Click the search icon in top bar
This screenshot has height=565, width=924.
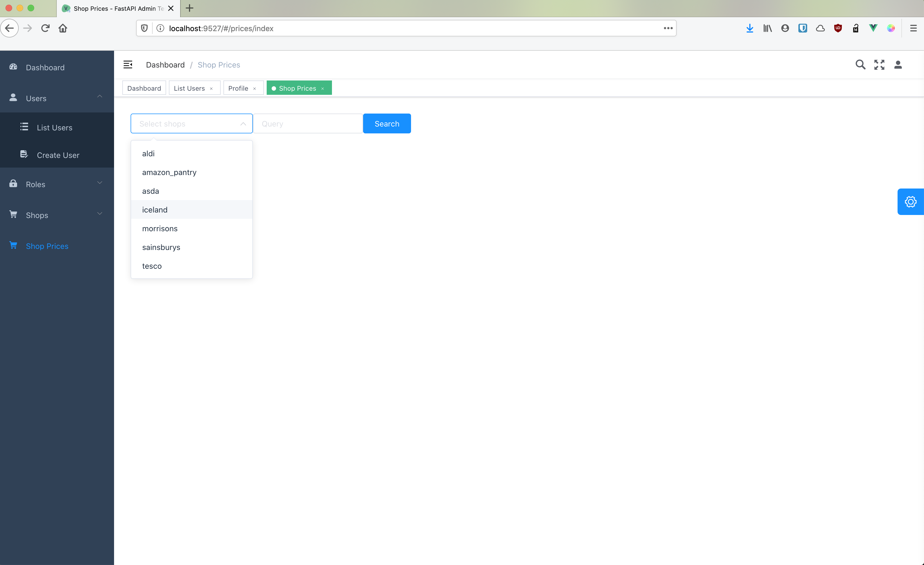(861, 65)
